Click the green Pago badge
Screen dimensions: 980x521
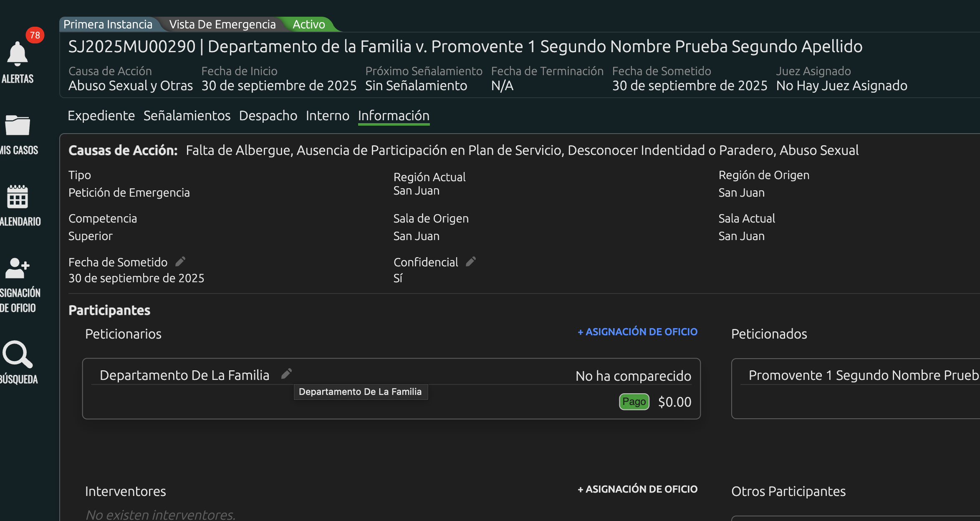coord(634,402)
